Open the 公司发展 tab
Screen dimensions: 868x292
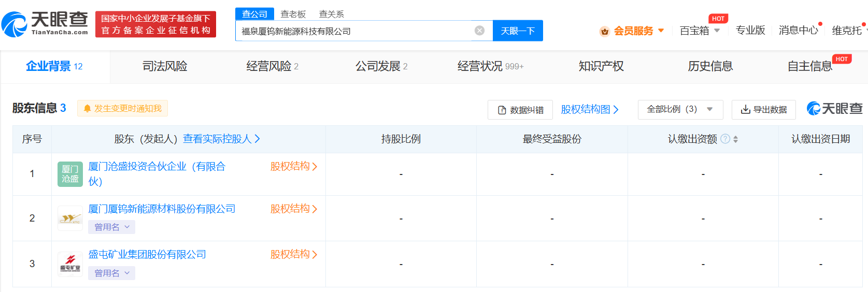click(x=381, y=66)
